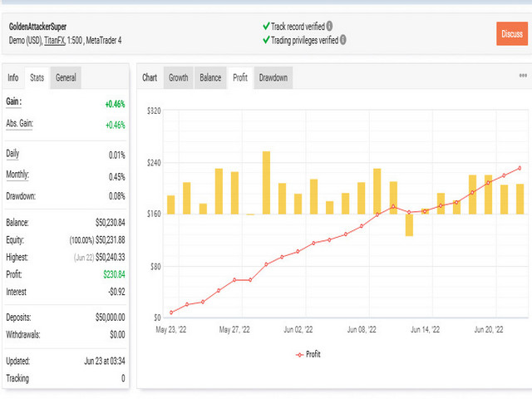The width and height of the screenshot is (532, 399).
Task: Toggle the Profit series in chart legend
Action: coord(308,355)
